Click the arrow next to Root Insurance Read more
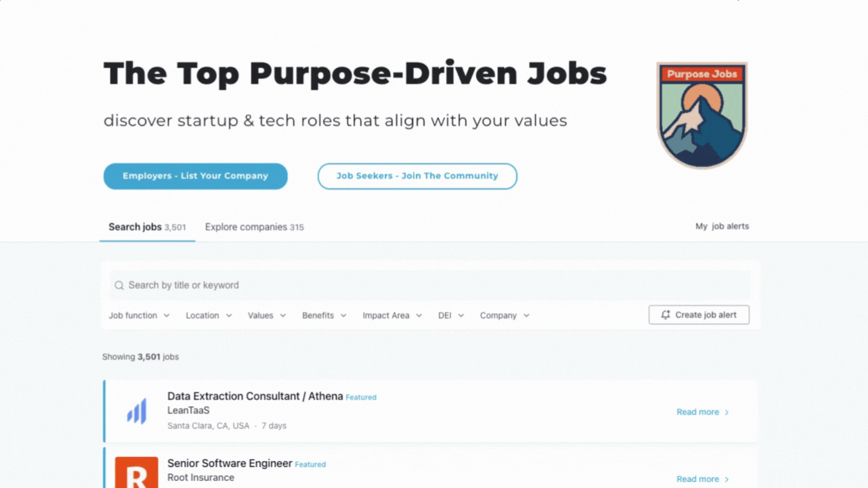The height and width of the screenshot is (488, 868). point(727,480)
